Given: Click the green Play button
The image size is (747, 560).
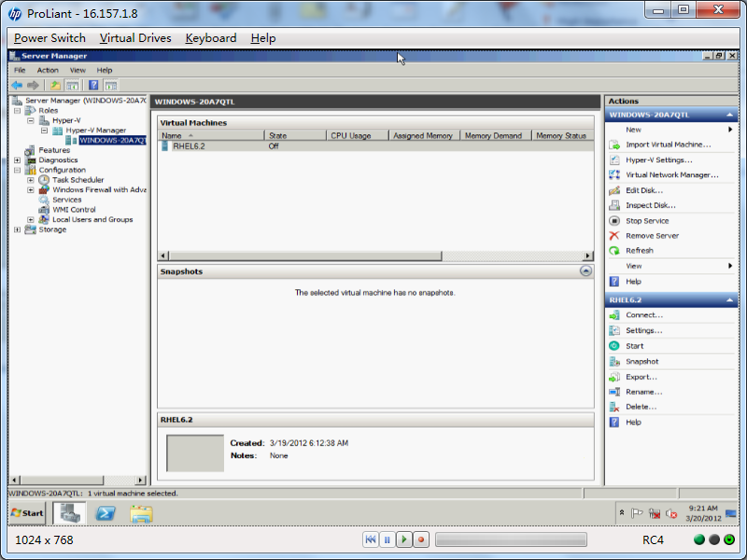Looking at the screenshot, I should point(404,539).
